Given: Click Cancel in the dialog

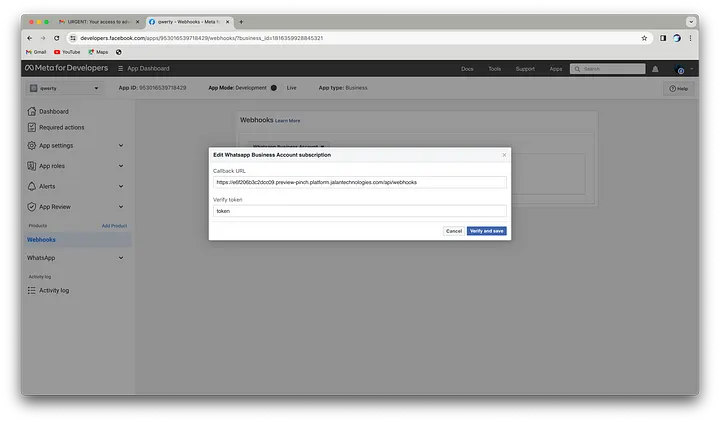Looking at the screenshot, I should coord(454,231).
